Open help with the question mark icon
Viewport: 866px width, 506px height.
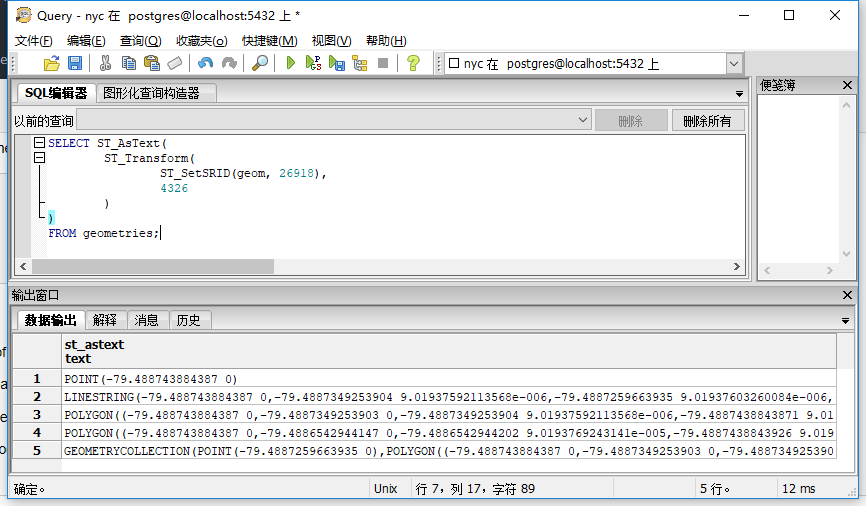point(413,64)
